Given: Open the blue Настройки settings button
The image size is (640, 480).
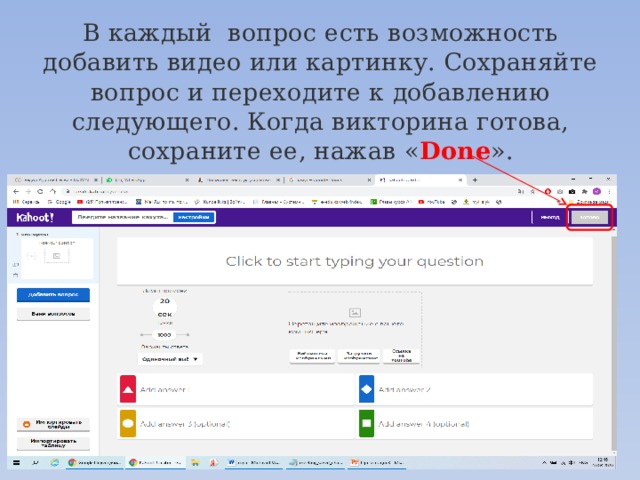Looking at the screenshot, I should pyautogui.click(x=194, y=217).
